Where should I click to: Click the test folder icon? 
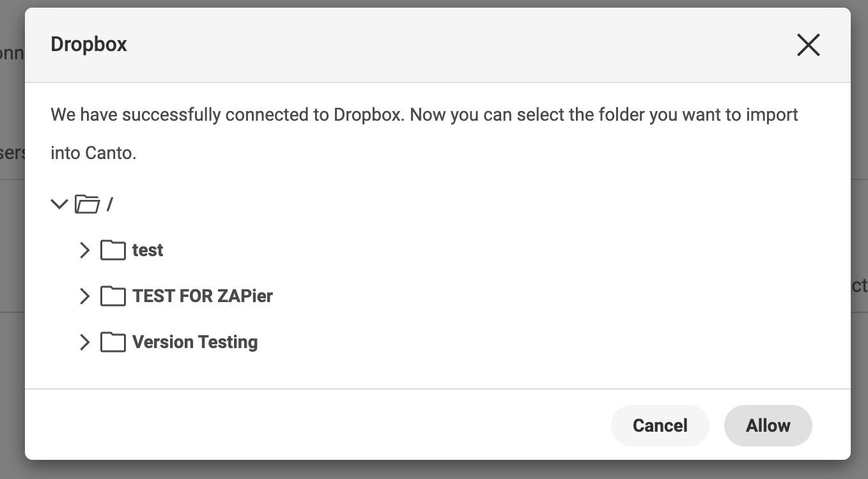[x=113, y=250]
